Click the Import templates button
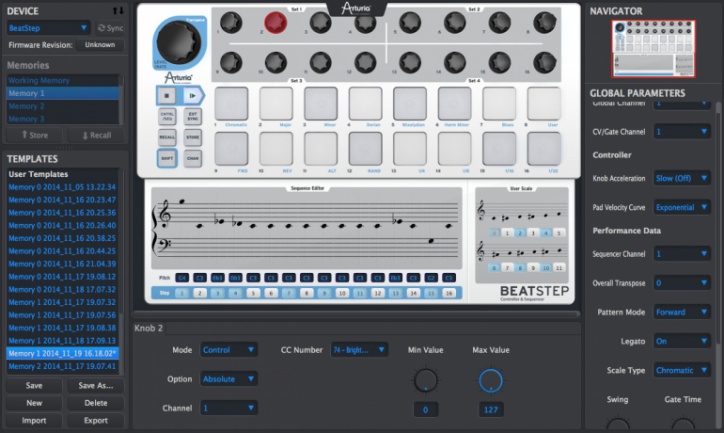724x433 pixels. pos(34,421)
